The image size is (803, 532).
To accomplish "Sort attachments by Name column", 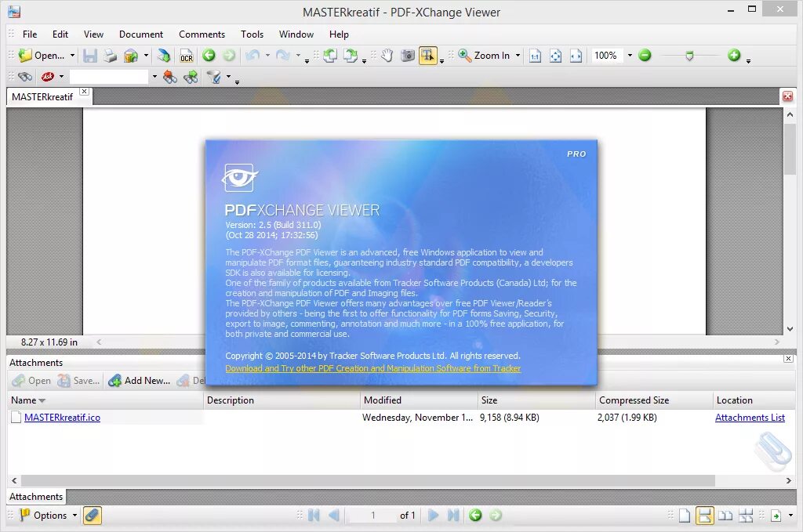I will point(105,400).
